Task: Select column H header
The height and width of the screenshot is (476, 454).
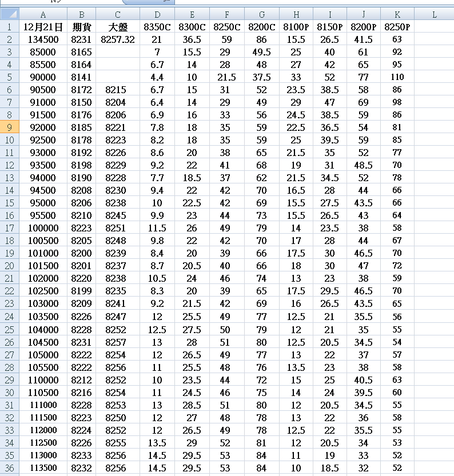Action: click(296, 14)
